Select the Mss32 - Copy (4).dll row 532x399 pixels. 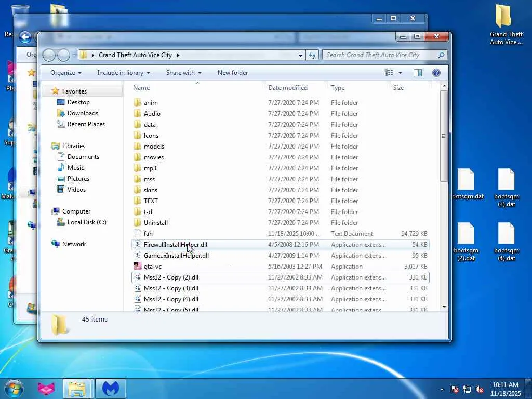(280, 299)
